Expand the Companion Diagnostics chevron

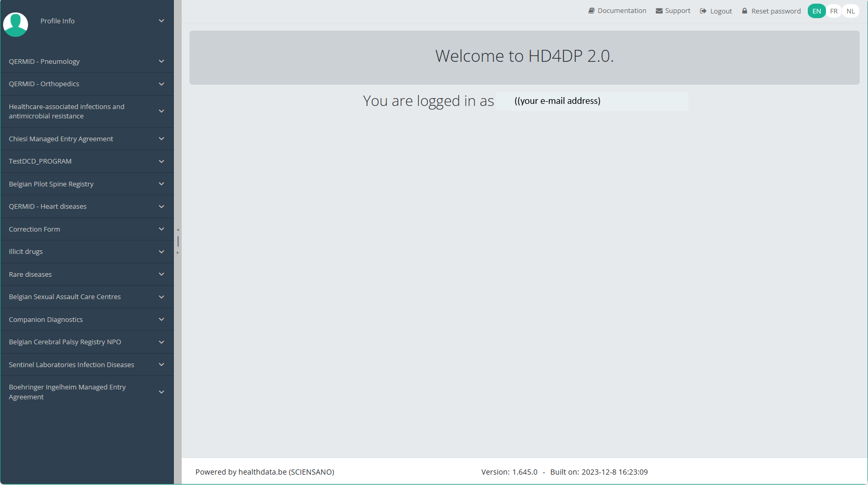tap(161, 319)
